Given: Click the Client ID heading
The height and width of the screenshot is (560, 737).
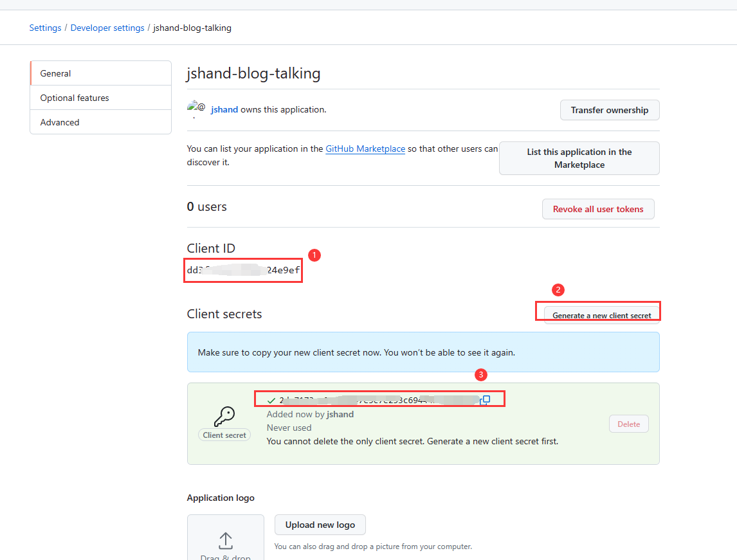Looking at the screenshot, I should tap(211, 248).
